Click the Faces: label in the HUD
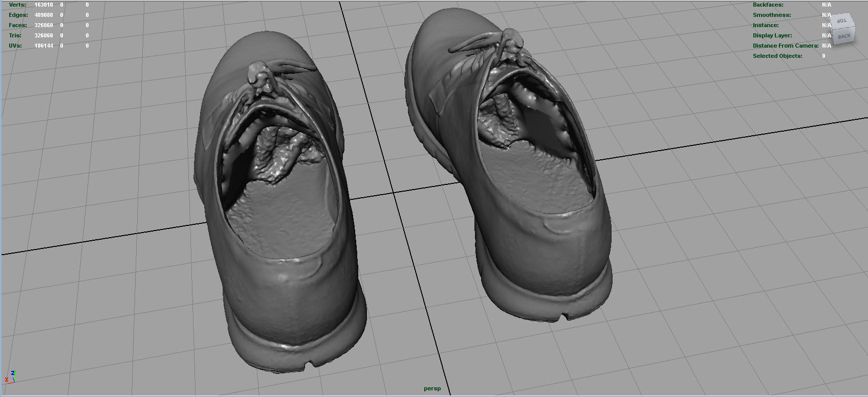 (18, 25)
